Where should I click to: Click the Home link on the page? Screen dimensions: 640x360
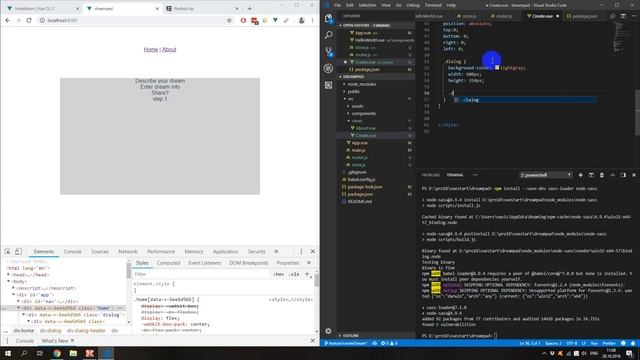(151, 49)
